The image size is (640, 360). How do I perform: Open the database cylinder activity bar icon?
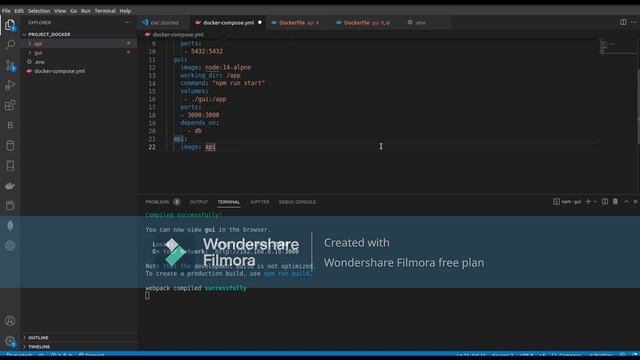(x=10, y=145)
